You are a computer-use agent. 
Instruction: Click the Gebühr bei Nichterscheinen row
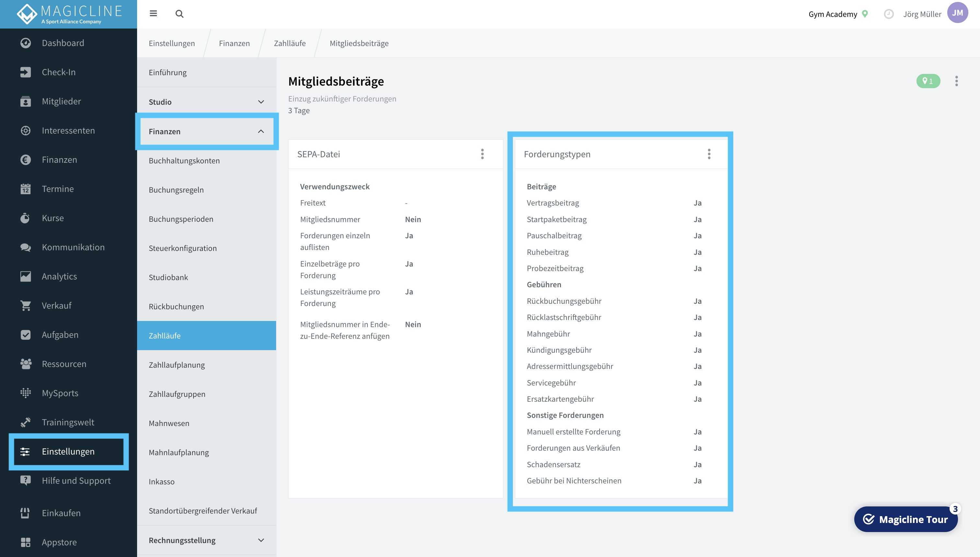614,481
